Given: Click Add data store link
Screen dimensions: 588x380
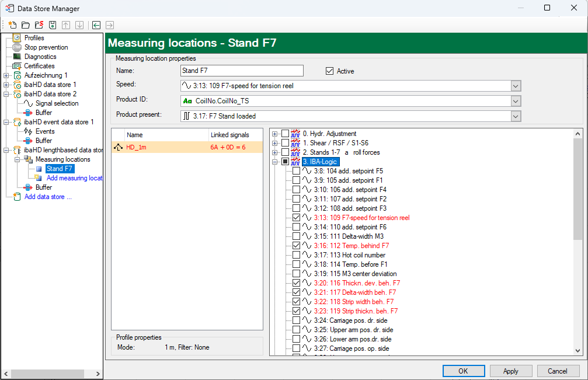Looking at the screenshot, I should [x=48, y=197].
